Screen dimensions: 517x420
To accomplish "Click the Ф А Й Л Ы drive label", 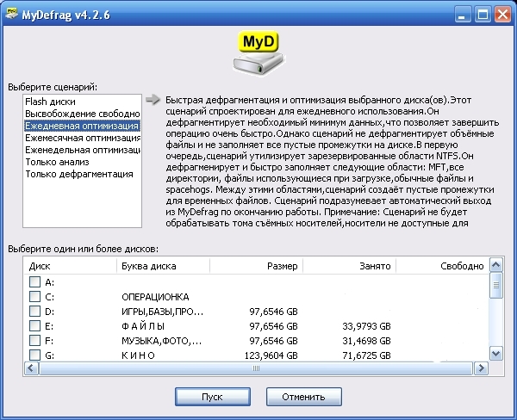I will tap(143, 326).
